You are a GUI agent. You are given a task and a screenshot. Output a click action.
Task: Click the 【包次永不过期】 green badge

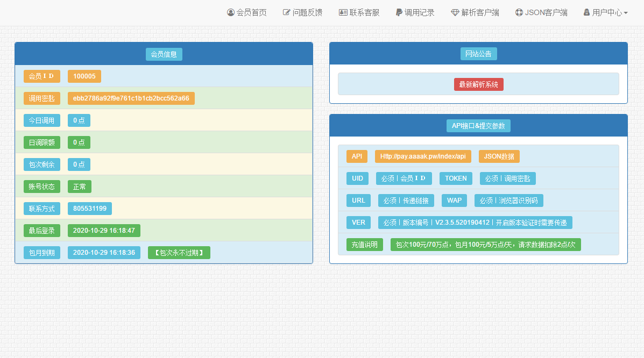179,253
